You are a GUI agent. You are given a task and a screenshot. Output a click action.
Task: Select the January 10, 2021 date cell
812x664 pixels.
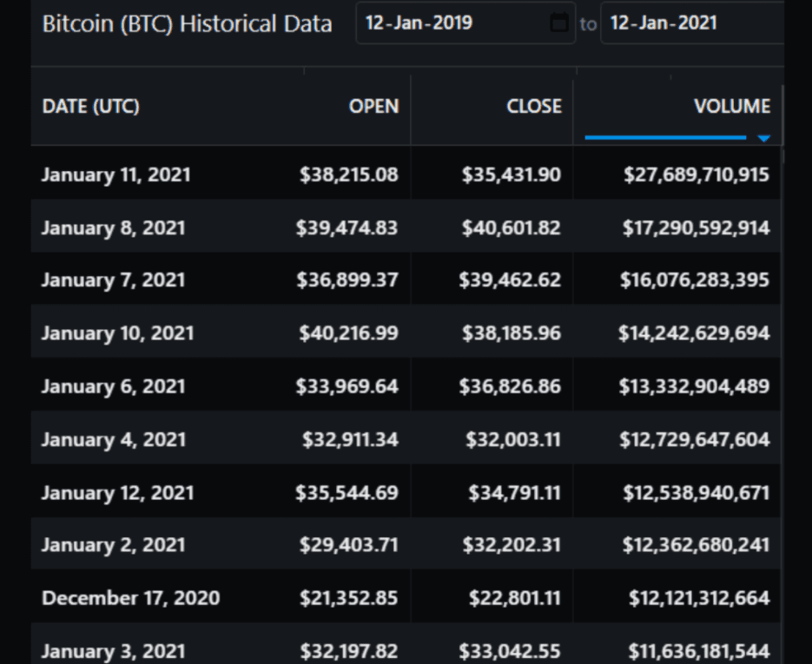117,332
